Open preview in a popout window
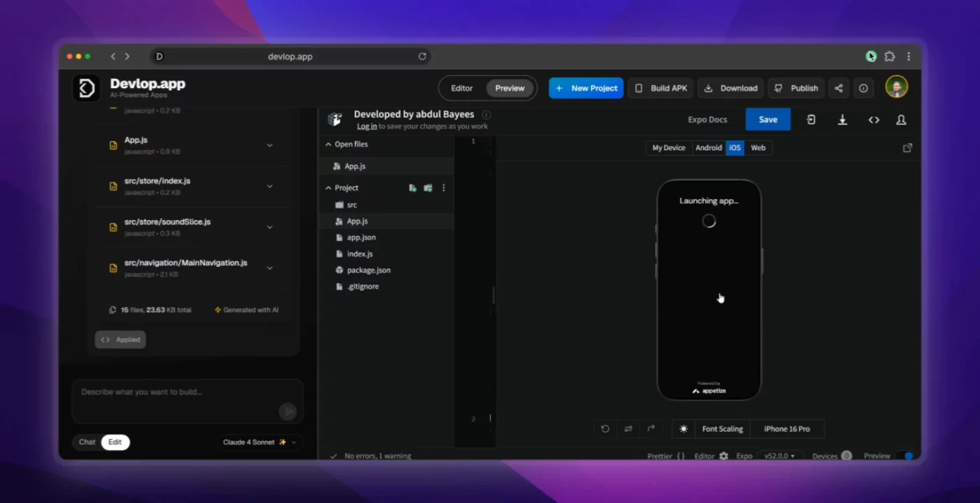The height and width of the screenshot is (503, 980). pos(907,147)
